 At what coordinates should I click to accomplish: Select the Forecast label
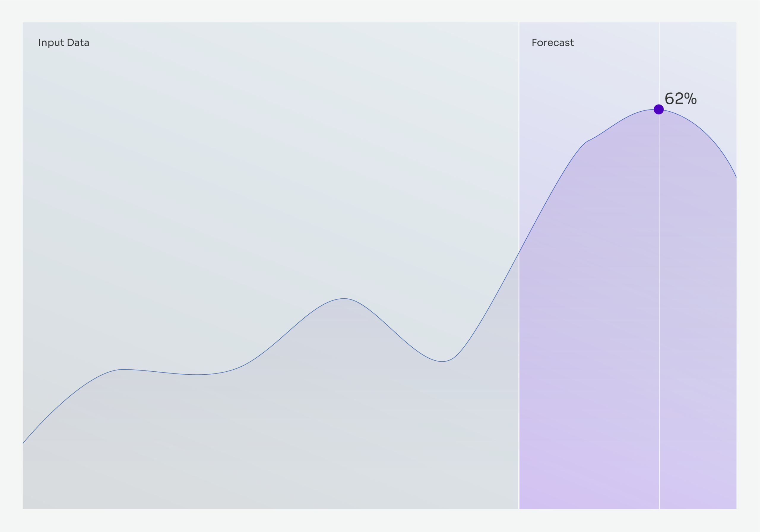(x=552, y=43)
